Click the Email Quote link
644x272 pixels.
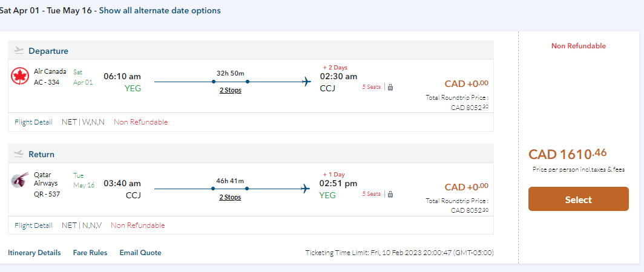pos(140,253)
